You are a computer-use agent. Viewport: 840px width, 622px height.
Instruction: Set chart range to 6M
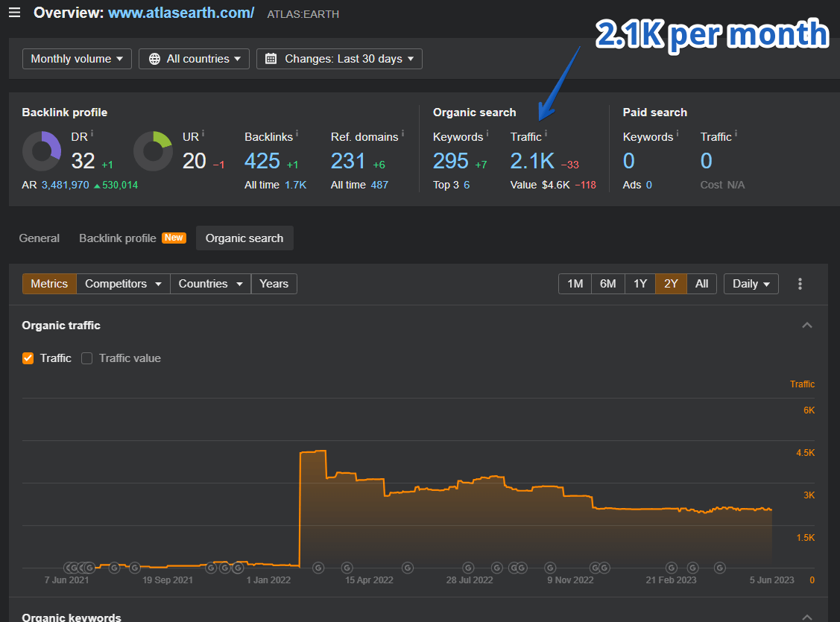click(607, 284)
